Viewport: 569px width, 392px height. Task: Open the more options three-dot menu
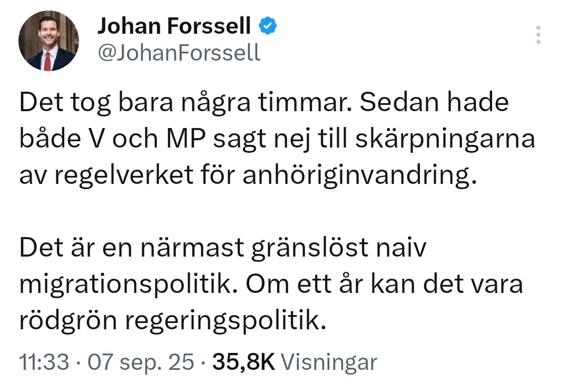(x=538, y=34)
